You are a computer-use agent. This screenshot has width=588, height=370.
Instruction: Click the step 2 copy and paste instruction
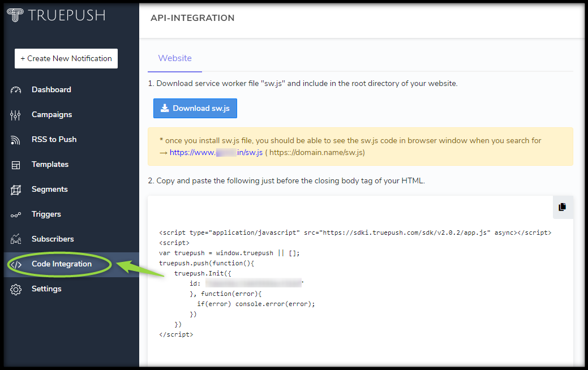point(286,180)
